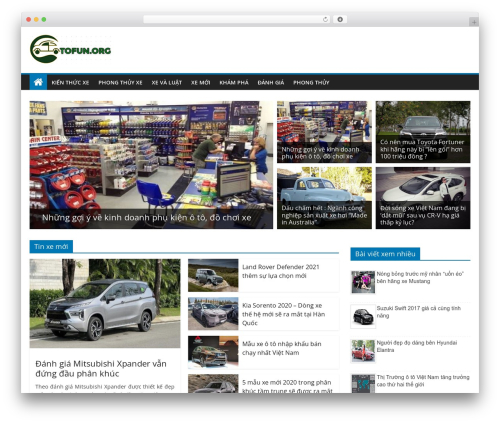This screenshot has height=423, width=500.
Task: Open Mustang beauty article thumbnail in sidebar
Action: [363, 282]
